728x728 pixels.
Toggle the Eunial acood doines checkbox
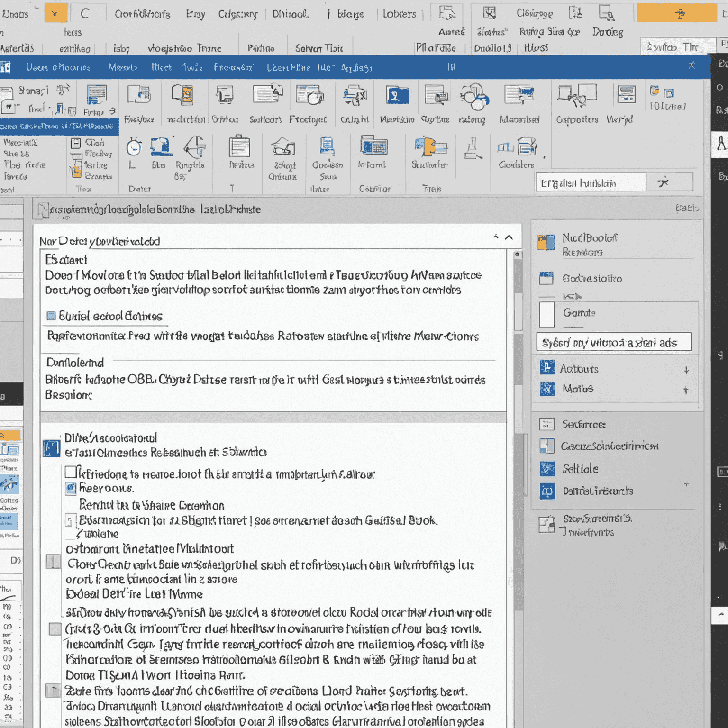[51, 316]
